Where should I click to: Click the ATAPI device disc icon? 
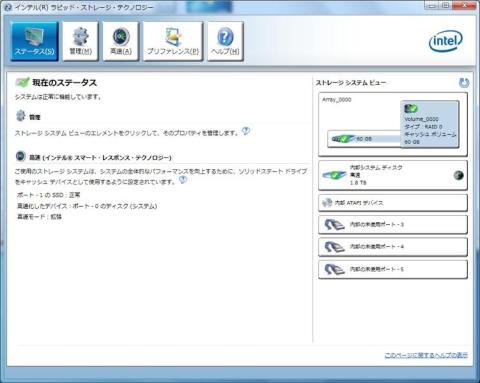point(327,202)
